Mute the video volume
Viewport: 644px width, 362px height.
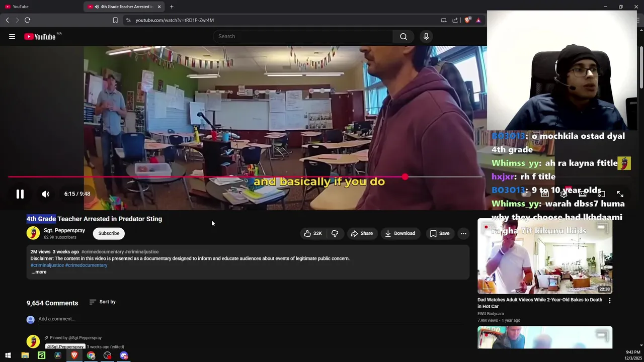coord(45,194)
